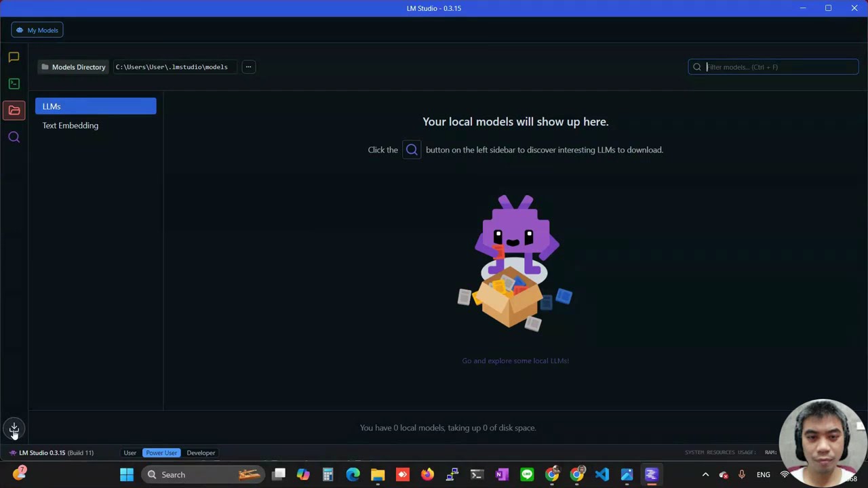Open Visual Studio Code from taskbar
Viewport: 868px width, 488px height.
(x=601, y=474)
